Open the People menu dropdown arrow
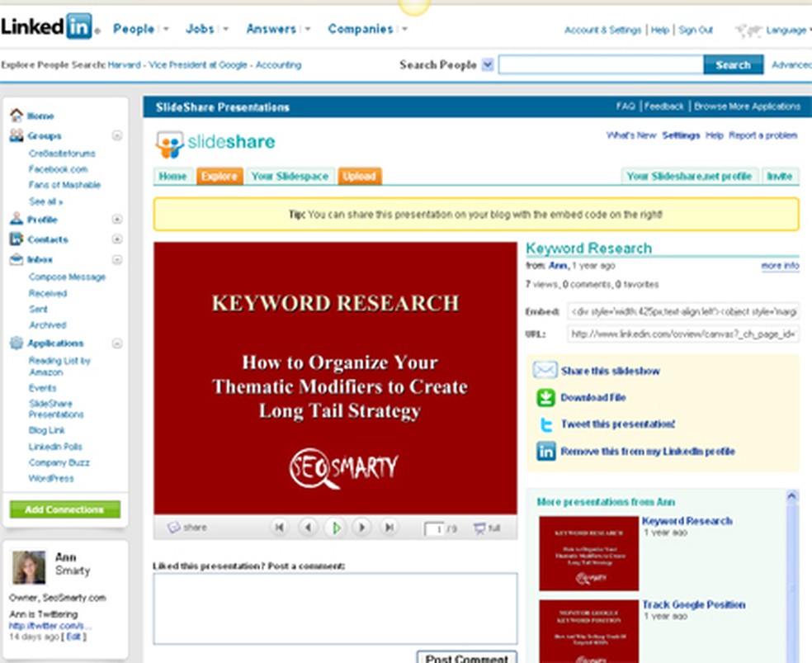 (166, 29)
